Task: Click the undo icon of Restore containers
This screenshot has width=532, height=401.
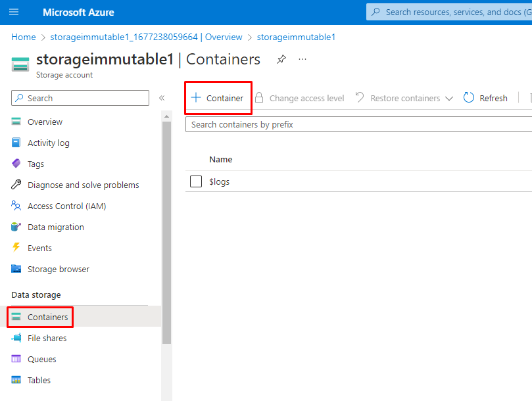Action: [x=360, y=97]
